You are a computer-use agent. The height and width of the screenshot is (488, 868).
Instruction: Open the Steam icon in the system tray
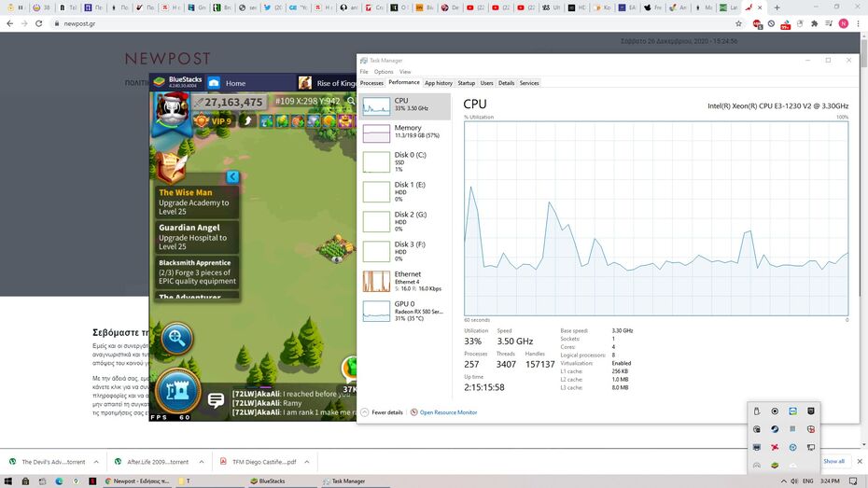click(775, 429)
